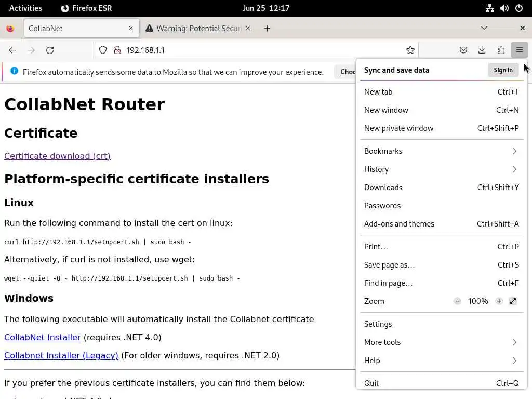This screenshot has height=399, width=532.
Task: Click Sign In for sync
Action: 503,70
